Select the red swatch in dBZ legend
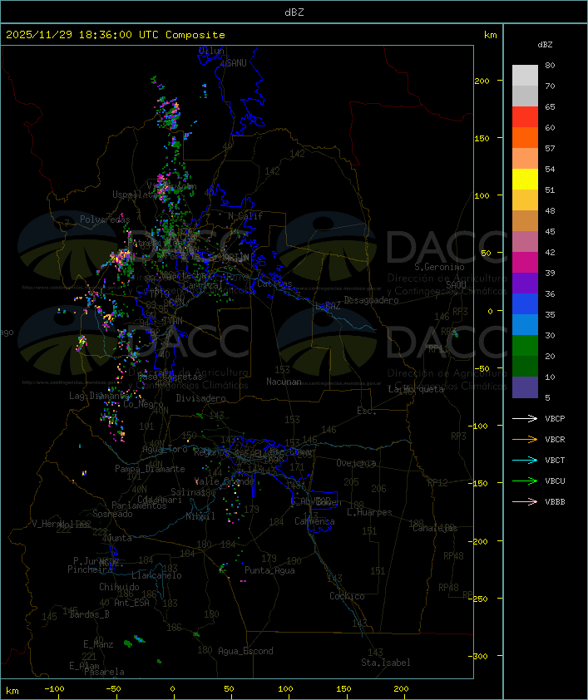The image size is (588, 700). [x=525, y=116]
